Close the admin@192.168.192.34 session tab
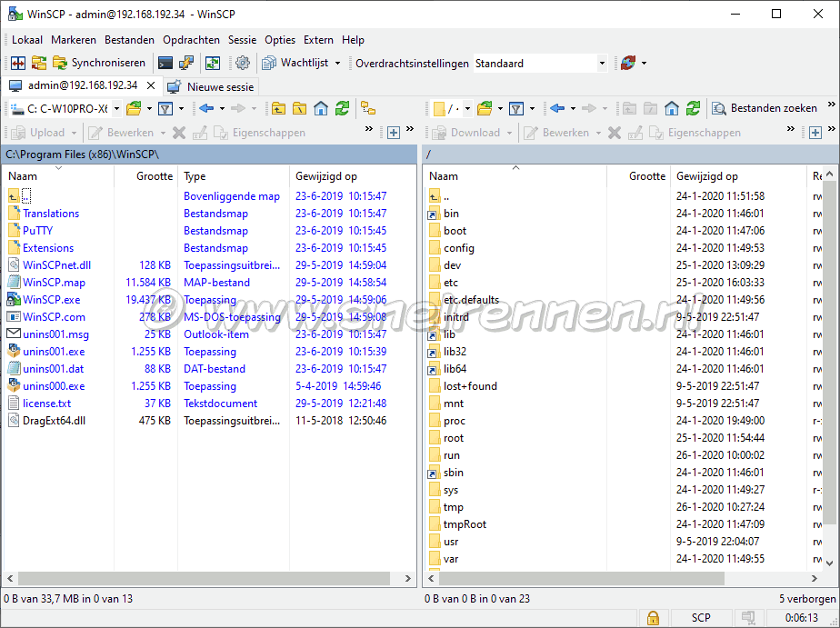The height and width of the screenshot is (628, 840). coord(151,85)
